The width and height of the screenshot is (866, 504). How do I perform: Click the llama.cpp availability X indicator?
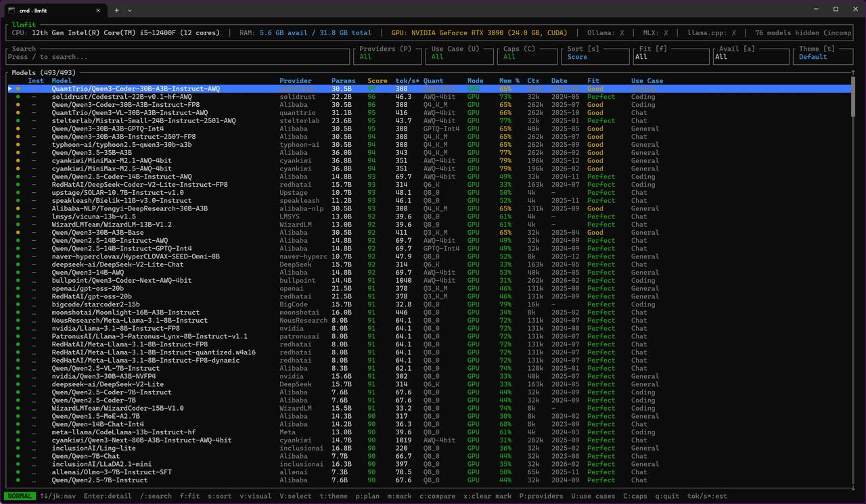click(733, 32)
